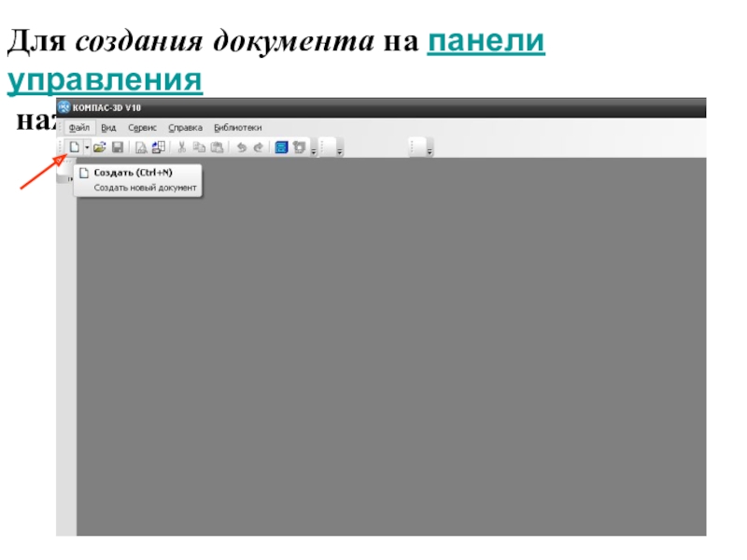Click the Paste clipboard icon
This screenshot has height=560, width=747.
coord(217,147)
